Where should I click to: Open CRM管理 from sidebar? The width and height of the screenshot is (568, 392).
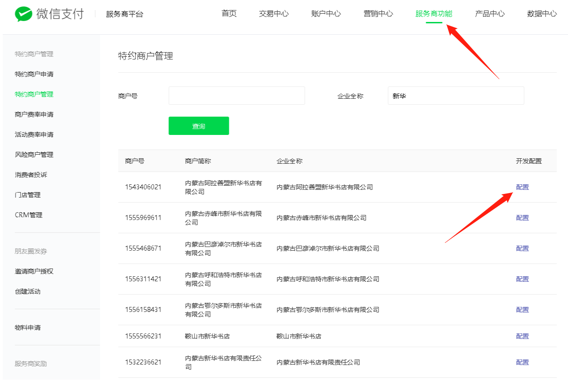pyautogui.click(x=28, y=215)
